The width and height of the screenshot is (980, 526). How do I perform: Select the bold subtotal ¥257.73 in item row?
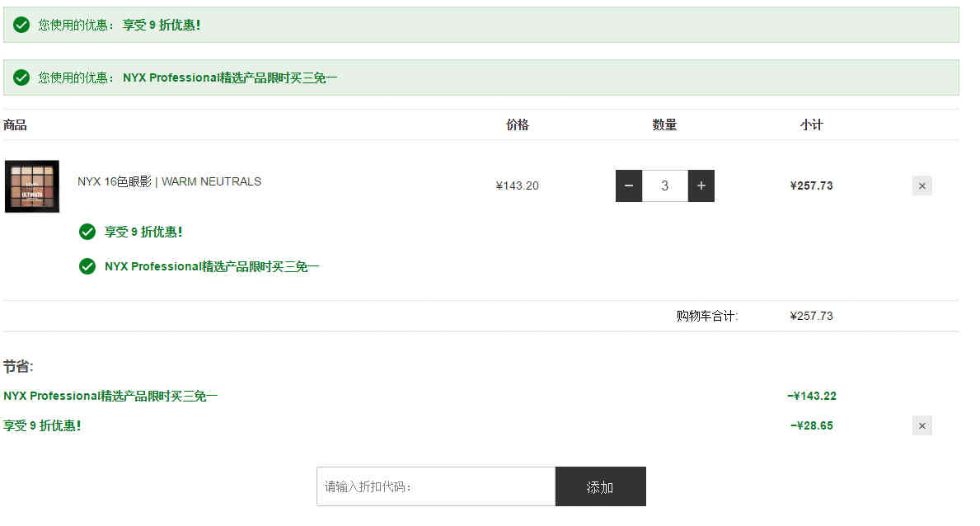[x=811, y=186]
